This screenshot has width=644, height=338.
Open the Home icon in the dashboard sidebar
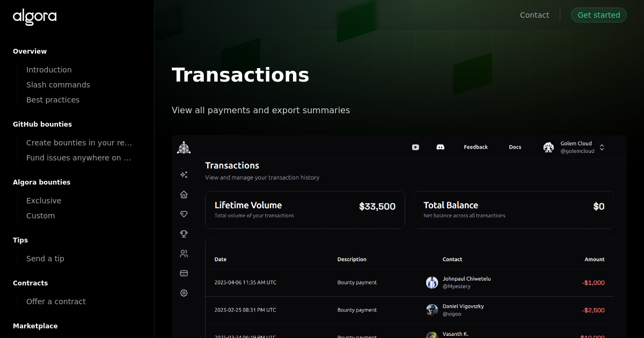[184, 194]
